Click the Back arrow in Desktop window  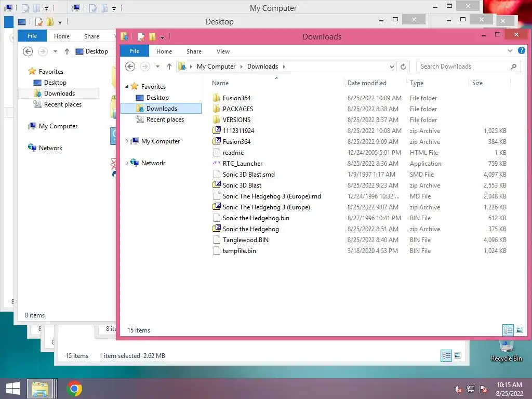28,51
